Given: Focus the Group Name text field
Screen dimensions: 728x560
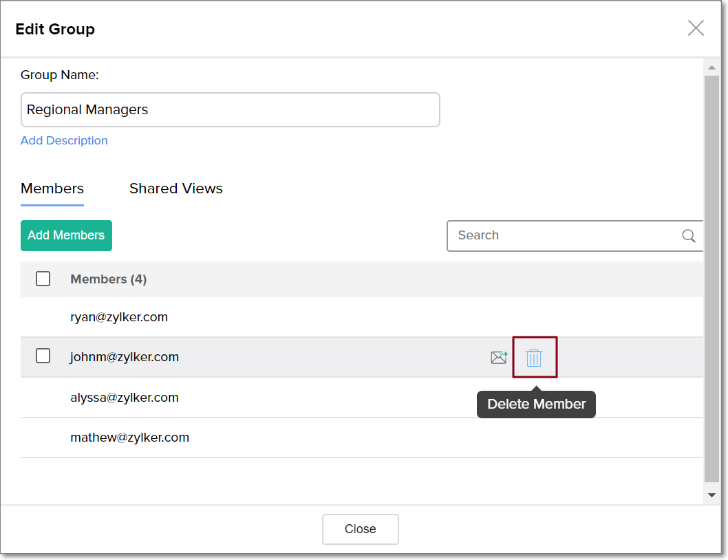Looking at the screenshot, I should coord(230,110).
